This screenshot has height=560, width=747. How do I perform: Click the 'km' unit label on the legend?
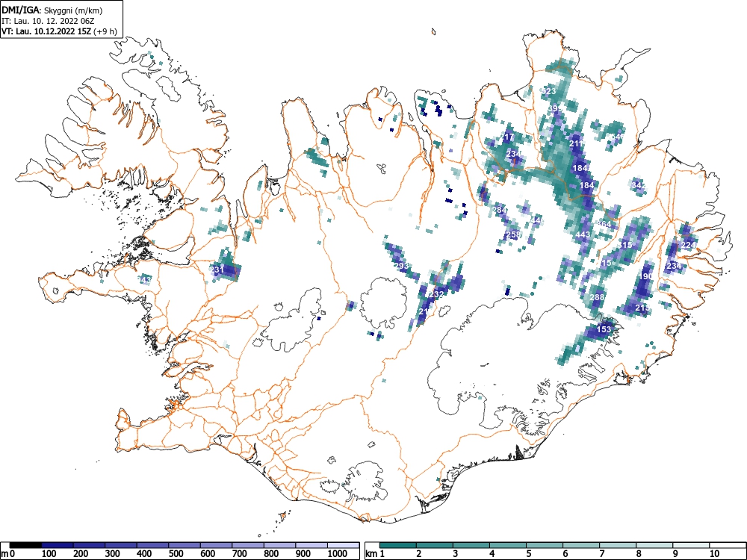[x=371, y=553]
